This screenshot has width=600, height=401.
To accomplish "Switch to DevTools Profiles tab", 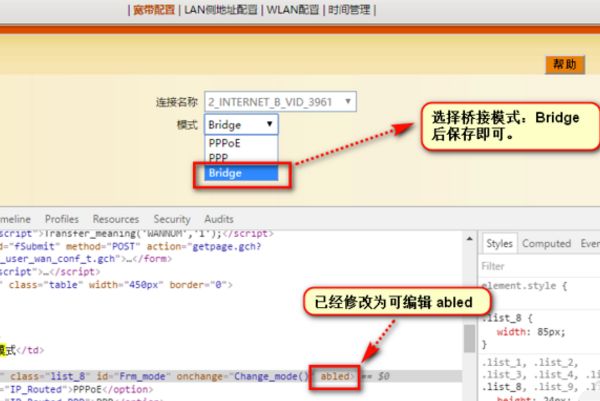I will point(62,219).
